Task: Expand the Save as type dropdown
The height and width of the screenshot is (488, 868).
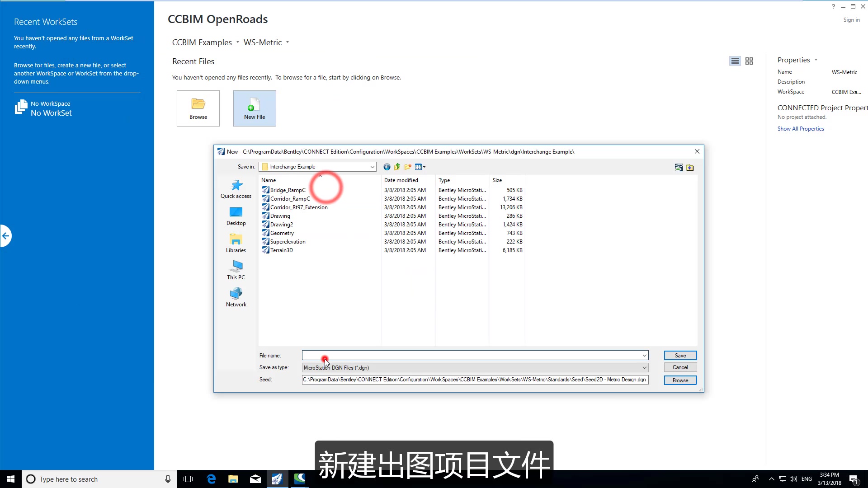Action: 644,367
